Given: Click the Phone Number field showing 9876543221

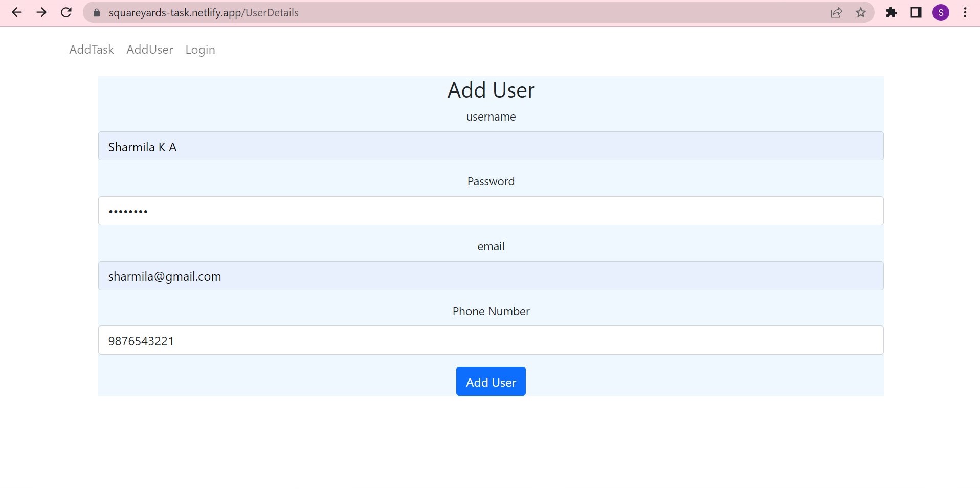Looking at the screenshot, I should point(491,340).
